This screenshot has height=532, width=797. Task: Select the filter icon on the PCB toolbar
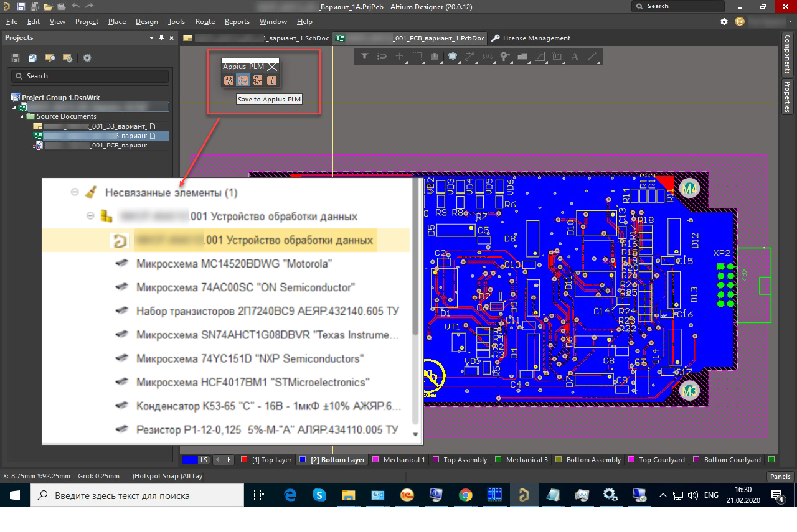[x=364, y=56]
